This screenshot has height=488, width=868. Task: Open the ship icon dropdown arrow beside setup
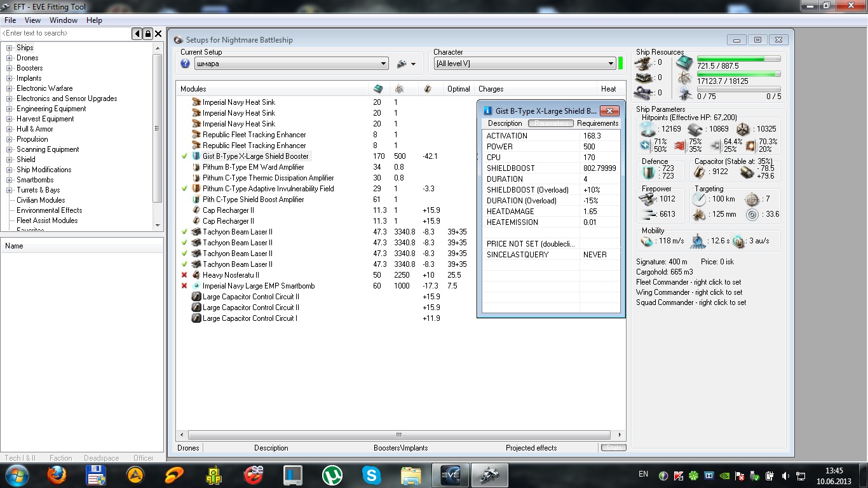click(x=413, y=64)
